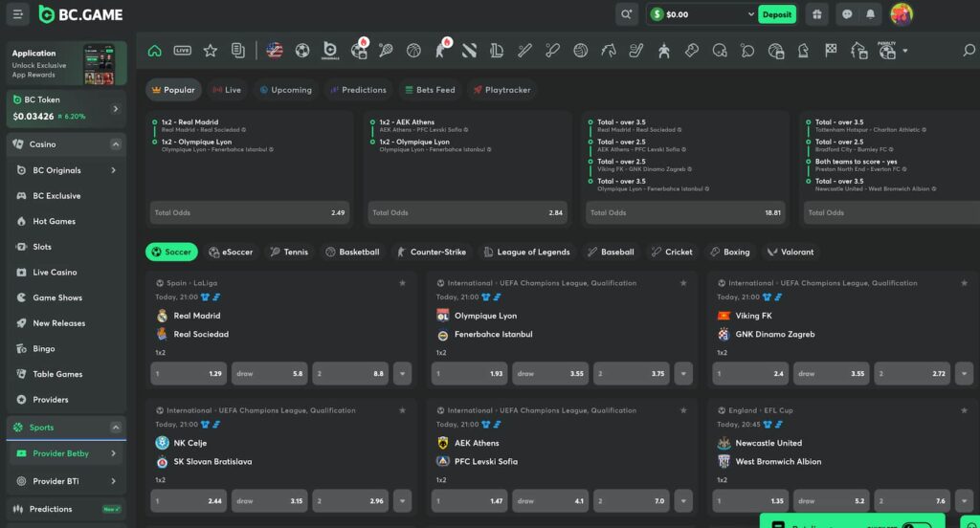This screenshot has width=980, height=528.
Task: Add the 18.81 total odds combo
Action: [x=685, y=212]
